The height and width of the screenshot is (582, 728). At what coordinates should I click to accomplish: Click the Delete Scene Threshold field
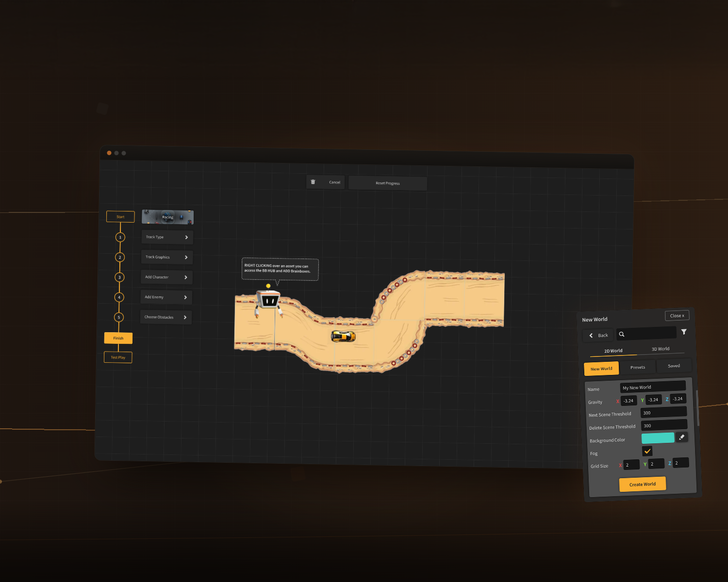click(664, 425)
